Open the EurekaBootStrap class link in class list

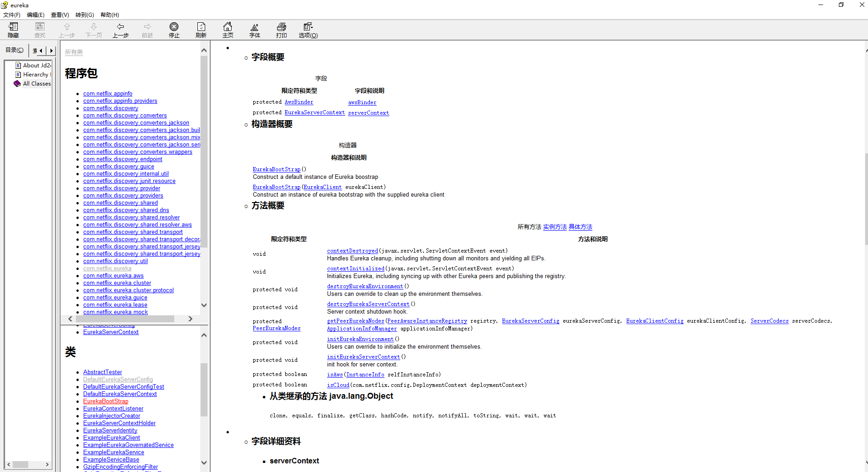pyautogui.click(x=106, y=401)
